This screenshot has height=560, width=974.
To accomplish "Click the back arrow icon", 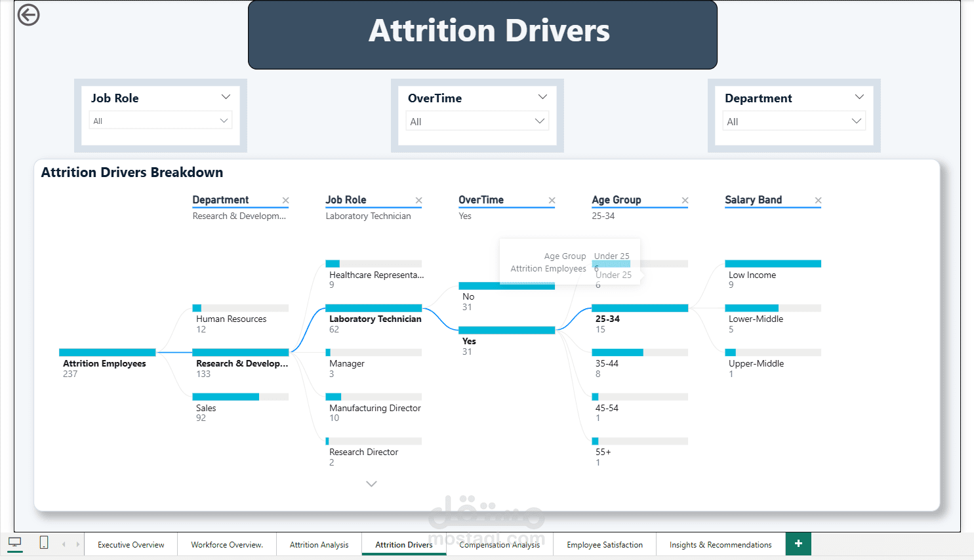I will (28, 14).
